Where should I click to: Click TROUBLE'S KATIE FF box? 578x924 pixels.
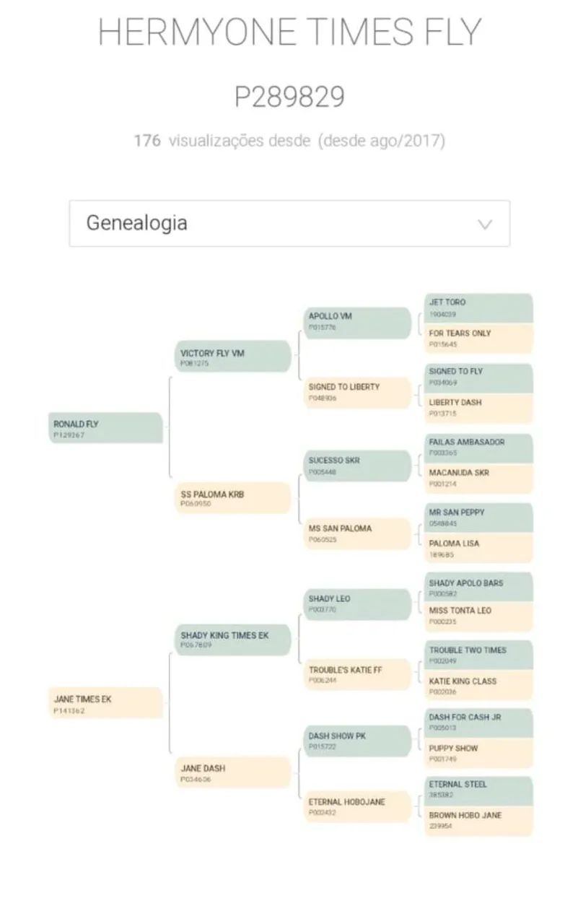[x=357, y=675]
